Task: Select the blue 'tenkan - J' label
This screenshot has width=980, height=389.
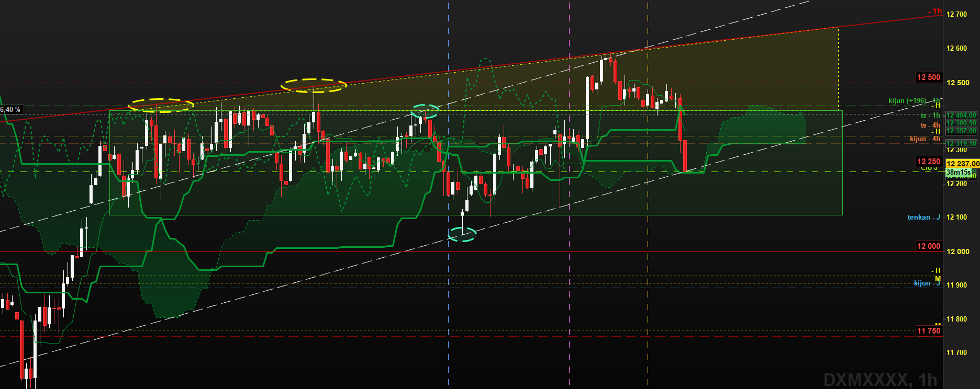Action: 924,218
